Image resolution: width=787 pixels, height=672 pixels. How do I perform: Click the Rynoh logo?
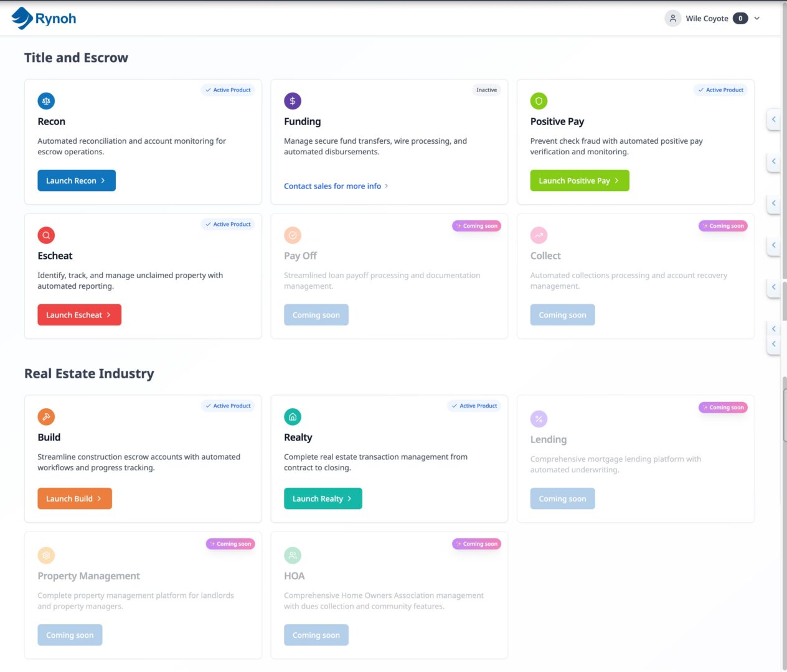click(x=44, y=19)
